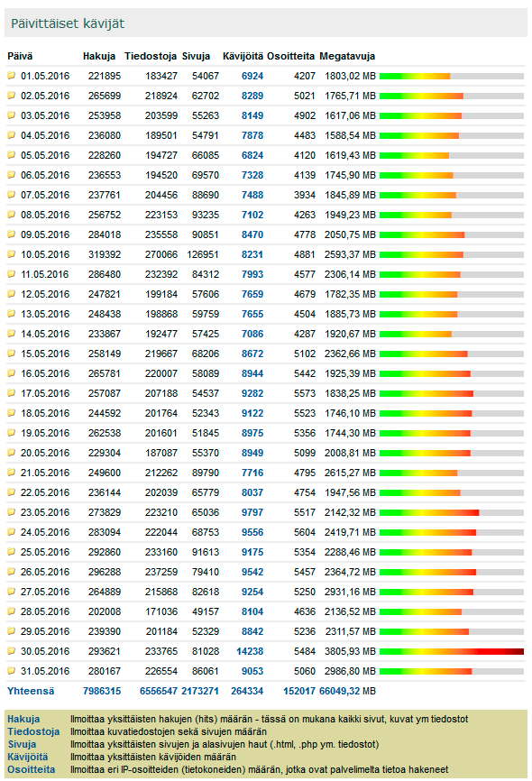Viewport: 532px width, 781px height.
Task: Open folder icon beside 05.05.2016
Action: point(12,155)
